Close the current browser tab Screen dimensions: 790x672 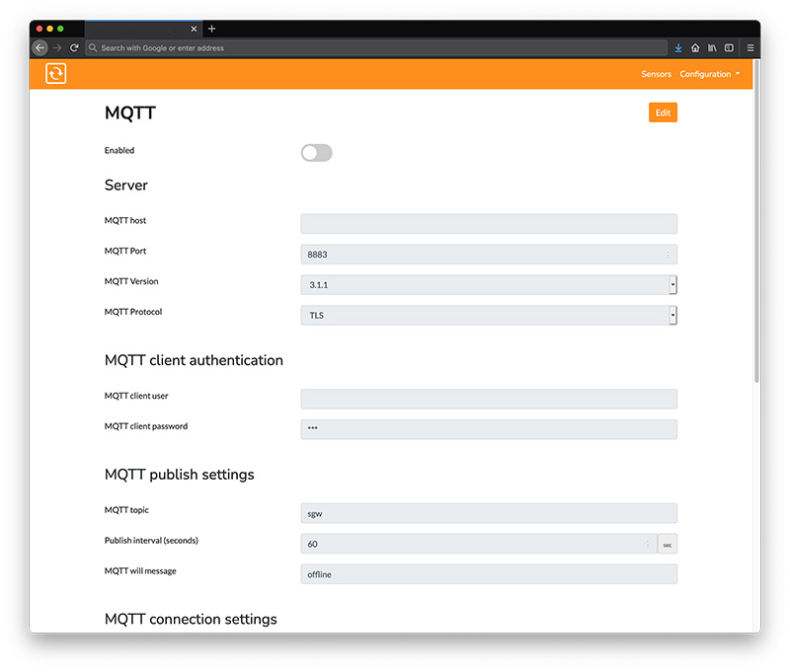pyautogui.click(x=194, y=30)
